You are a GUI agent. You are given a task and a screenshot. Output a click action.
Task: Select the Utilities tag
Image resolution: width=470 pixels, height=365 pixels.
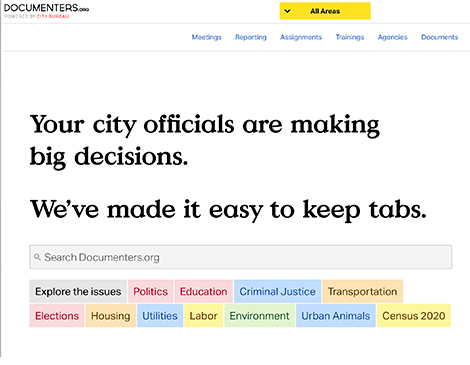coord(160,315)
